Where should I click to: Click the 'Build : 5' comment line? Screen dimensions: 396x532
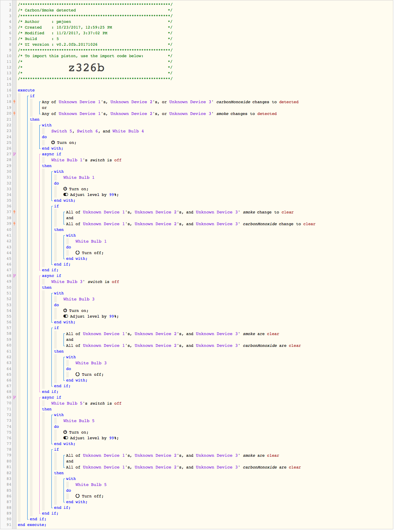tap(95, 39)
